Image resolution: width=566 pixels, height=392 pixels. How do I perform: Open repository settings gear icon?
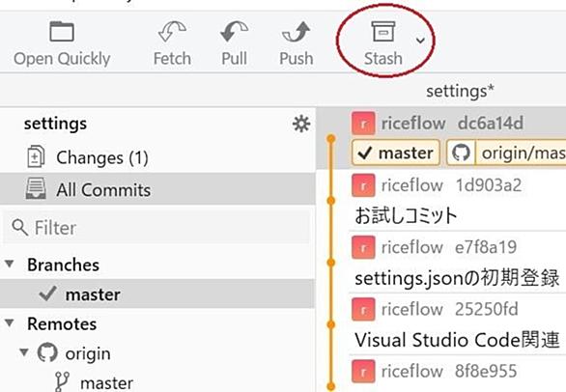pyautogui.click(x=301, y=124)
